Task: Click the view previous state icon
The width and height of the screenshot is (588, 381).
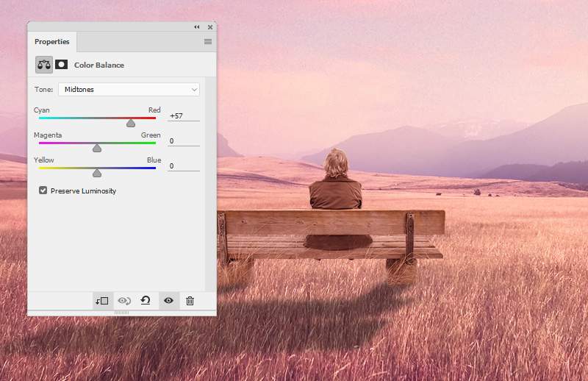Action: click(124, 300)
